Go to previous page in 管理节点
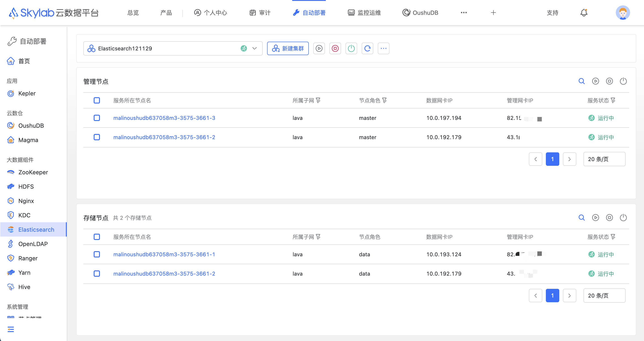This screenshot has height=341, width=644. tap(536, 159)
